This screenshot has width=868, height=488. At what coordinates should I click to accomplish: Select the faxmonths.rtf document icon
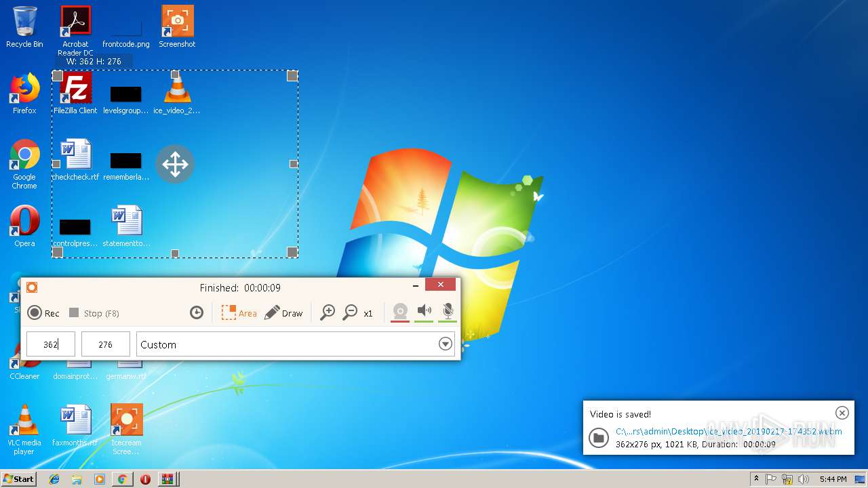pos(75,426)
